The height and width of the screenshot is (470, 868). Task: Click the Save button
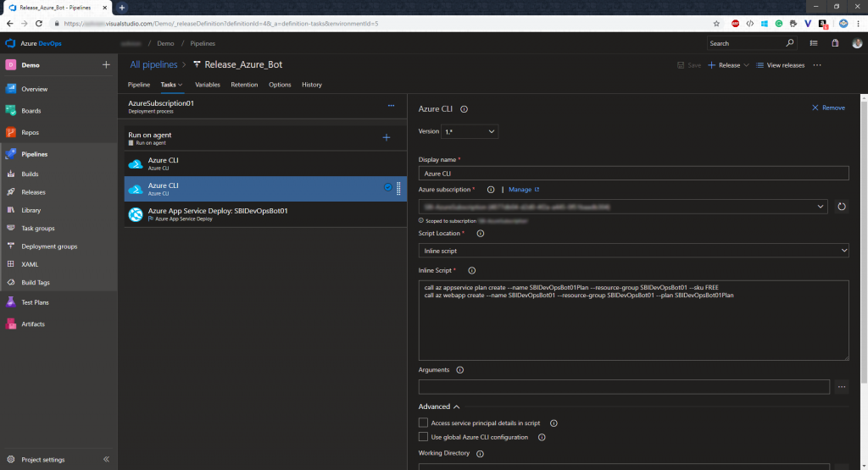point(688,65)
